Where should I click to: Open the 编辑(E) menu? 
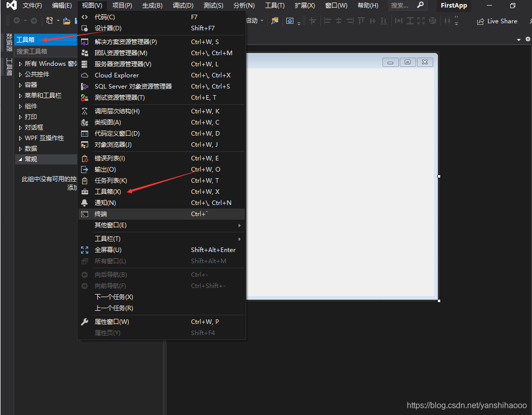point(62,6)
